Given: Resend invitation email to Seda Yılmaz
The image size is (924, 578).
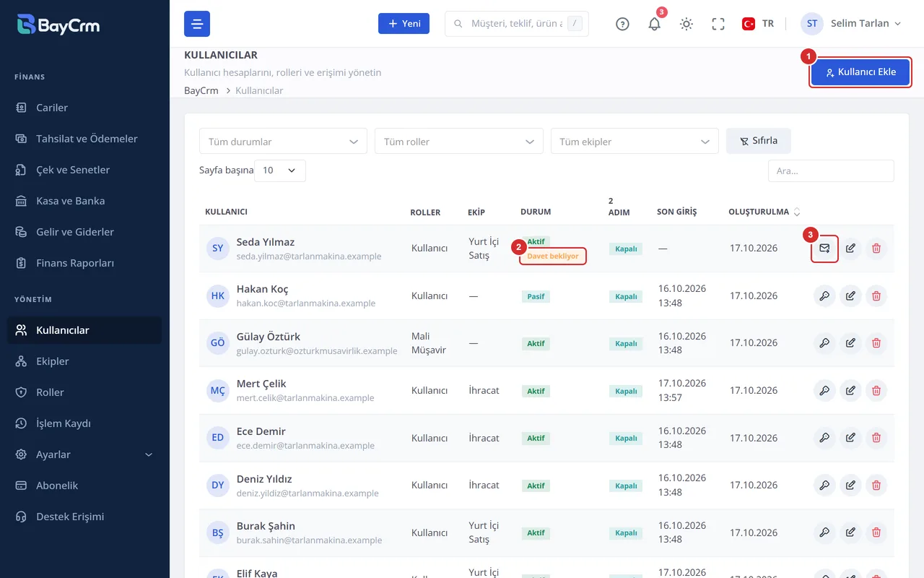Looking at the screenshot, I should (x=824, y=249).
